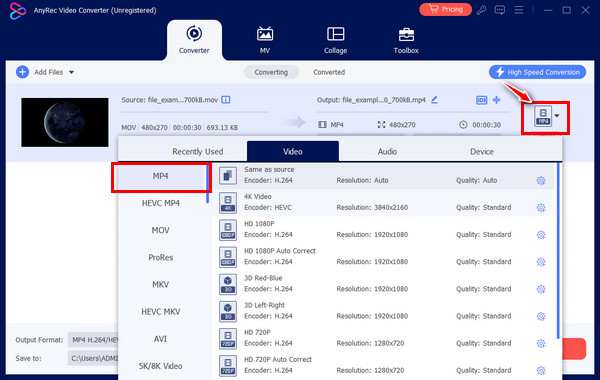Screen dimensions: 600x380
Task: Click the 3D Left-Right cube icon
Action: click(x=228, y=312)
